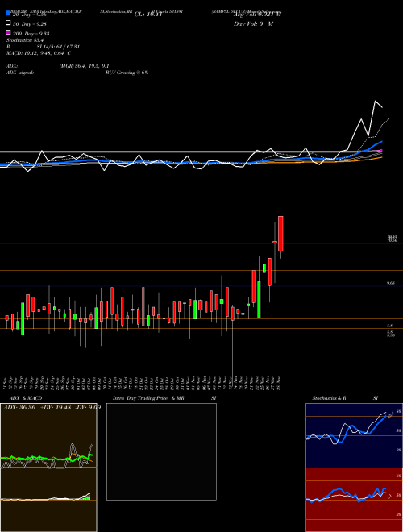Click the 'Intra Day Trading Price & MR' title
The image size is (403, 532).
coord(148,398)
